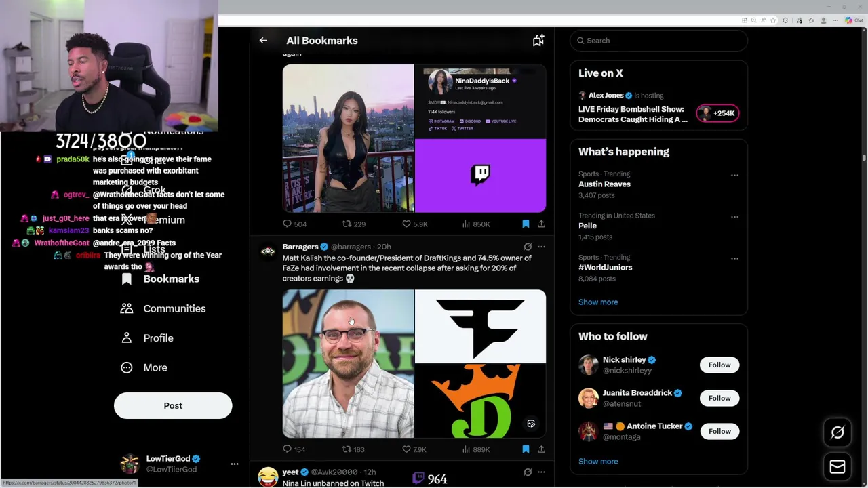The width and height of the screenshot is (868, 488).
Task: Open more options for Austin Reaves trend
Action: coord(734,175)
